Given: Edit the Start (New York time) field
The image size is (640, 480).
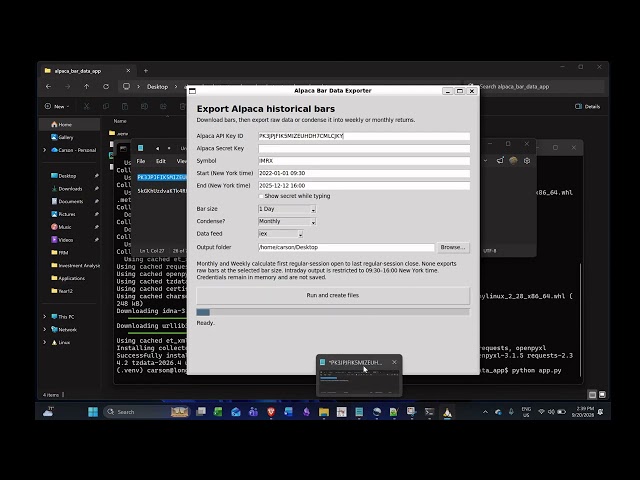Looking at the screenshot, I should point(364,173).
